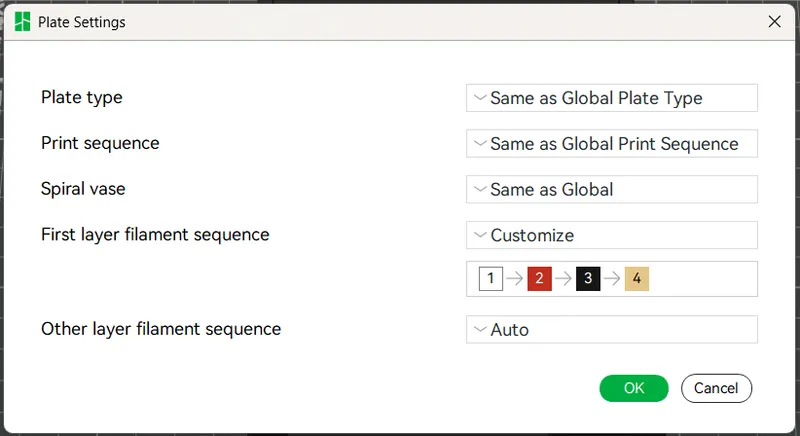800x436 pixels.
Task: Click arrow between filament 1 and 2
Action: point(515,278)
